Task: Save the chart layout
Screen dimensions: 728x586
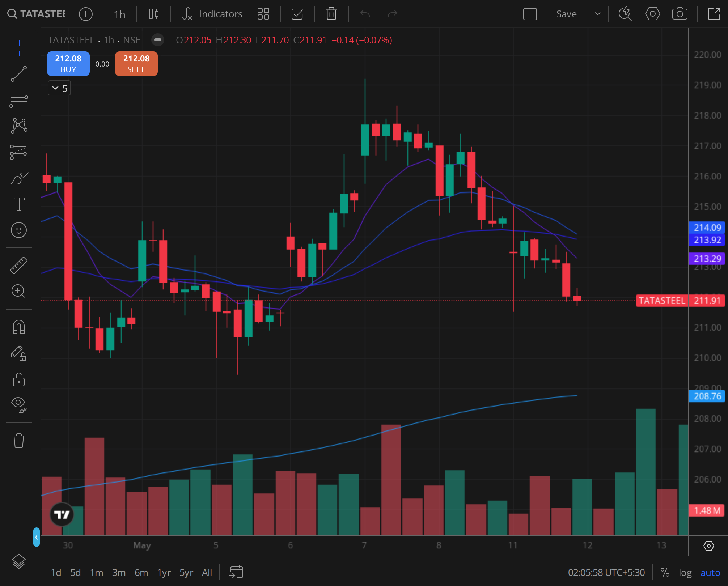Action: point(567,14)
